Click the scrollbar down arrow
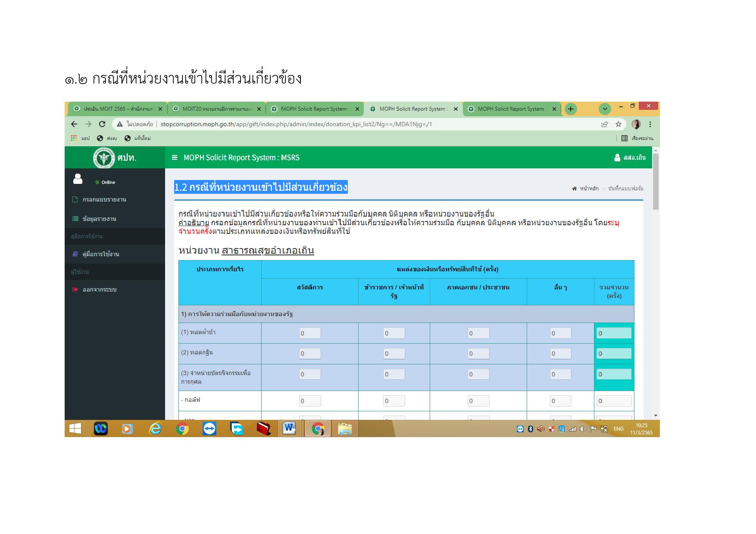756x534 pixels. 656,416
